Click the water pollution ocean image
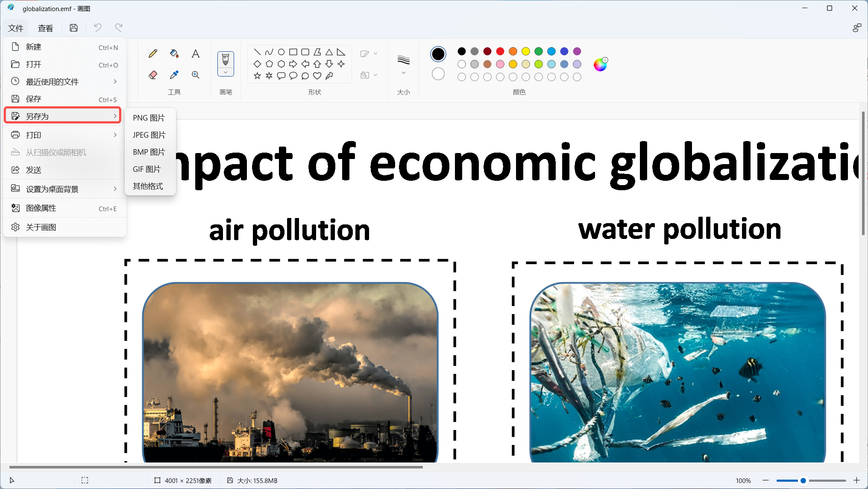The image size is (868, 489). point(677,372)
